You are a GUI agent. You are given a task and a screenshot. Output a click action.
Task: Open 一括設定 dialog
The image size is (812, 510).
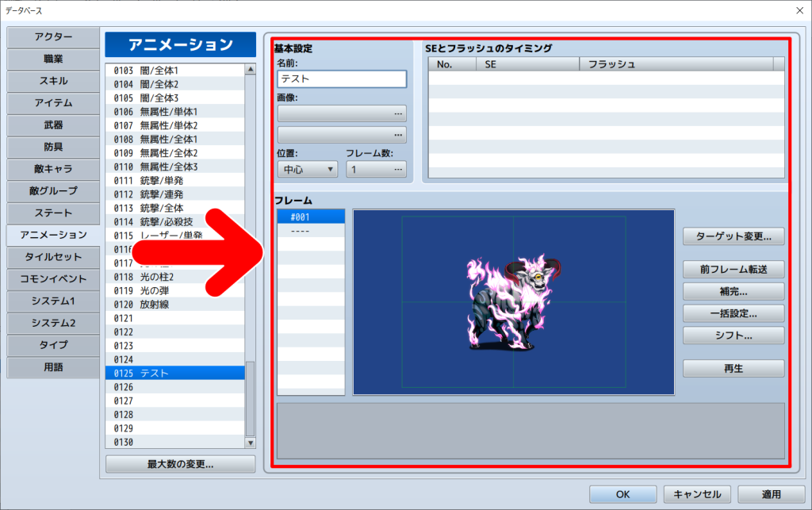733,314
